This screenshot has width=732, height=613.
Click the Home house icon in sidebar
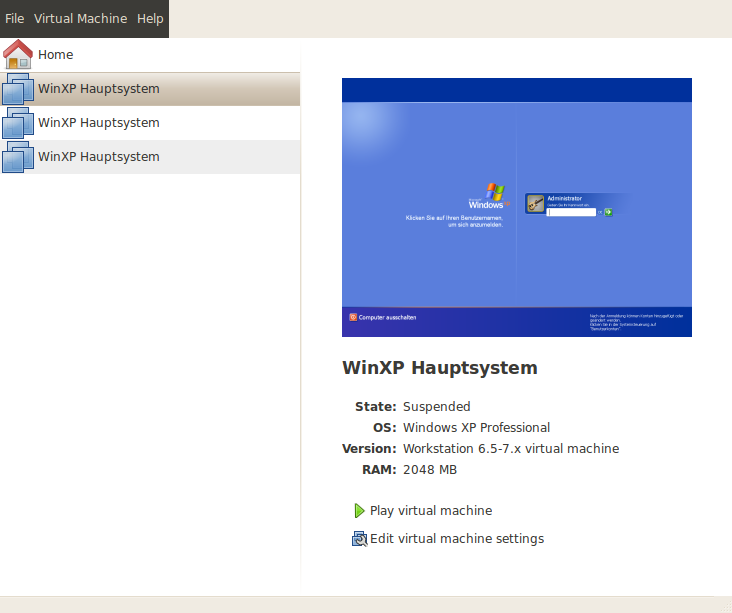pyautogui.click(x=18, y=55)
